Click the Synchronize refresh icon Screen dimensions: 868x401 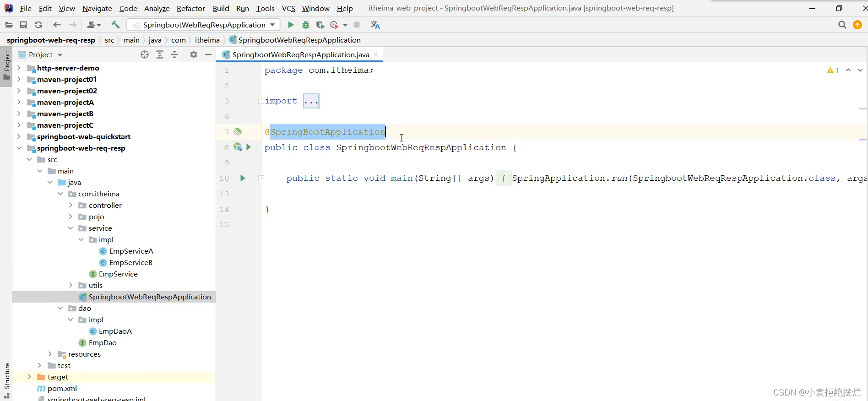(x=38, y=25)
